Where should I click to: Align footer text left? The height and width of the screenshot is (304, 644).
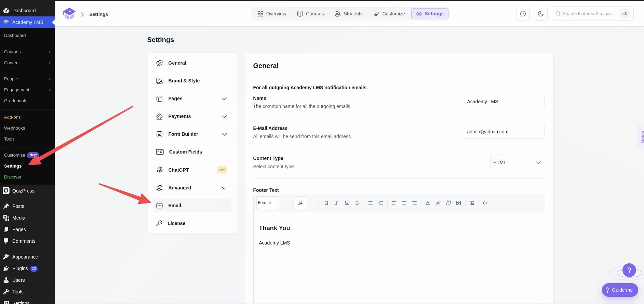click(394, 203)
